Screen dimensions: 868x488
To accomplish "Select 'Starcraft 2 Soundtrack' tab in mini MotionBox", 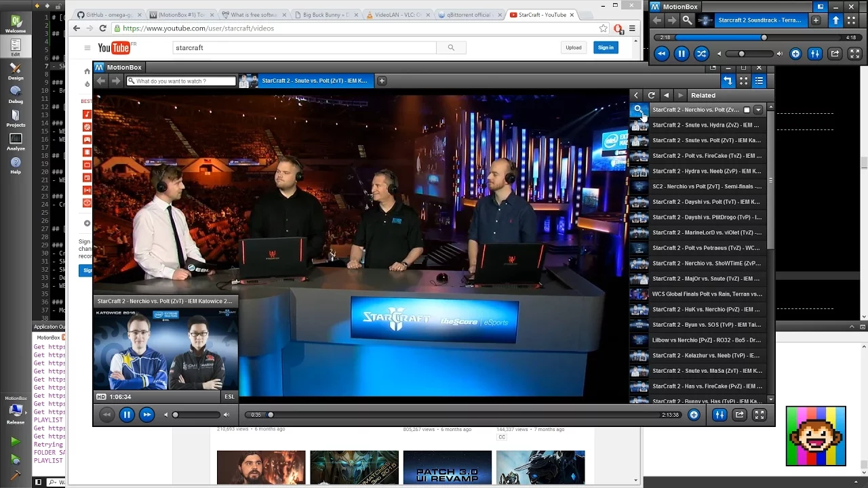I will point(753,20).
